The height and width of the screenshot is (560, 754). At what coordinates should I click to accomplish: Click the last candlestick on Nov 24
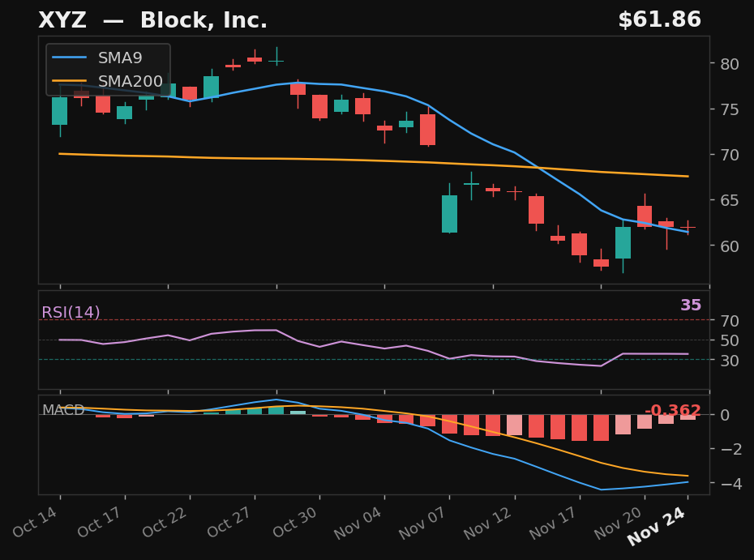point(688,228)
